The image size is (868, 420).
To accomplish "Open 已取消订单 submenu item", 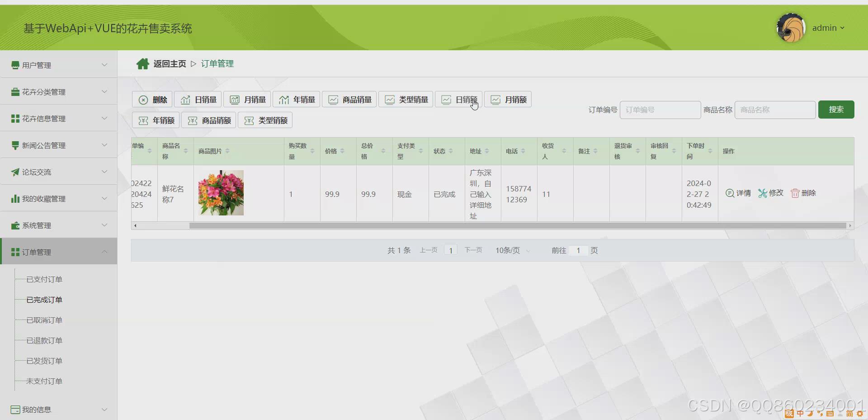I will (44, 320).
